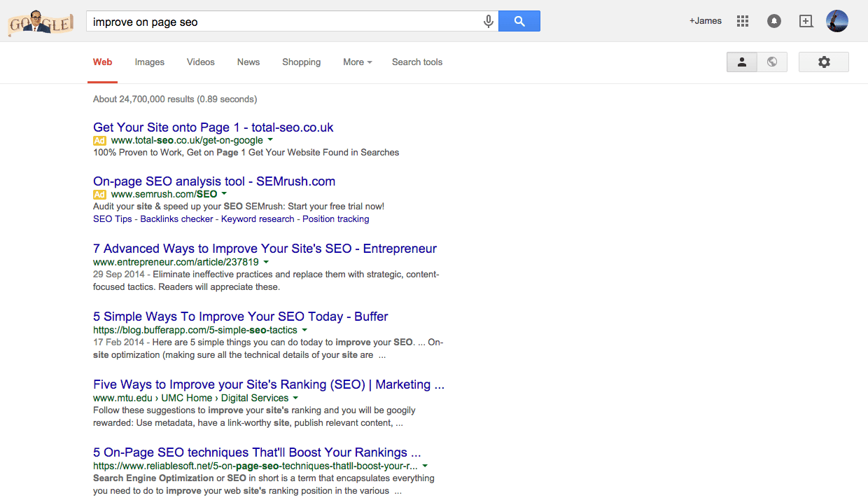Image resolution: width=868 pixels, height=498 pixels.
Task: Open the notifications bell
Action: 774,21
